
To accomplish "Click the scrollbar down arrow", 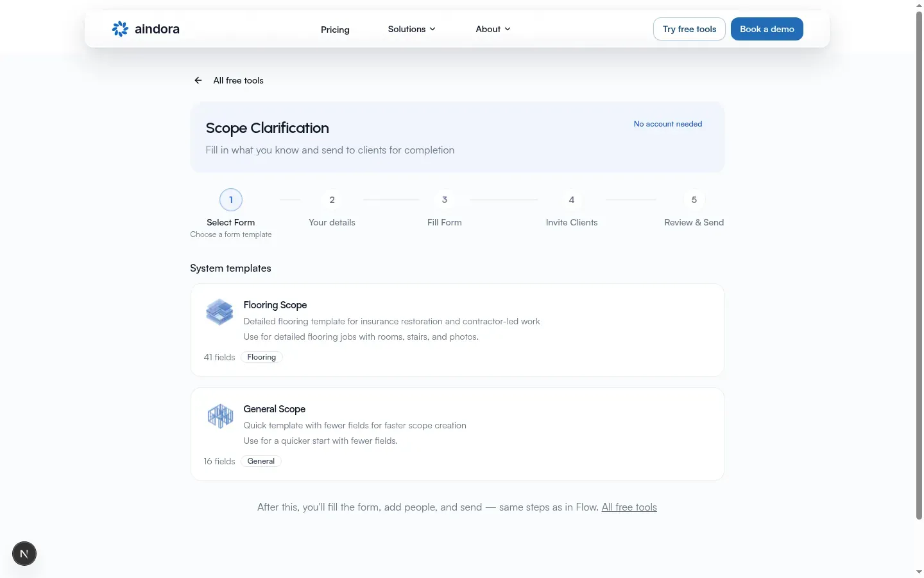I will (x=919, y=572).
